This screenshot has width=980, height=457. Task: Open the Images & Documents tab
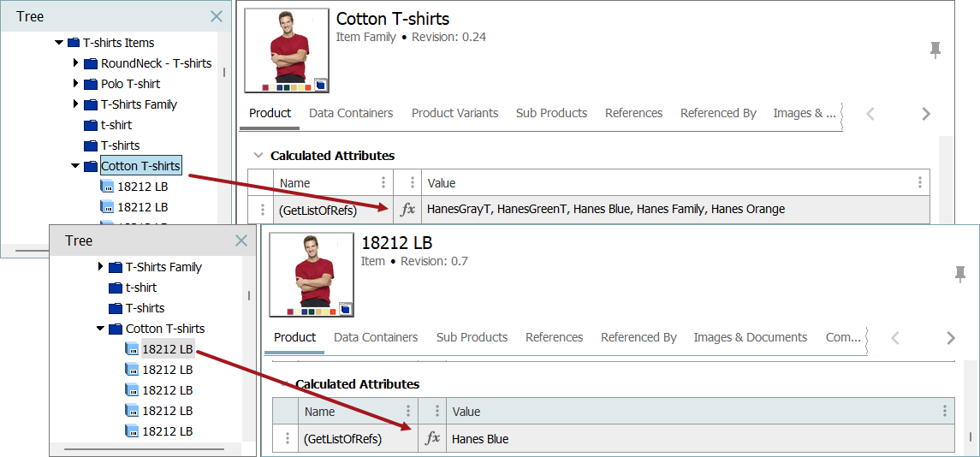(750, 337)
